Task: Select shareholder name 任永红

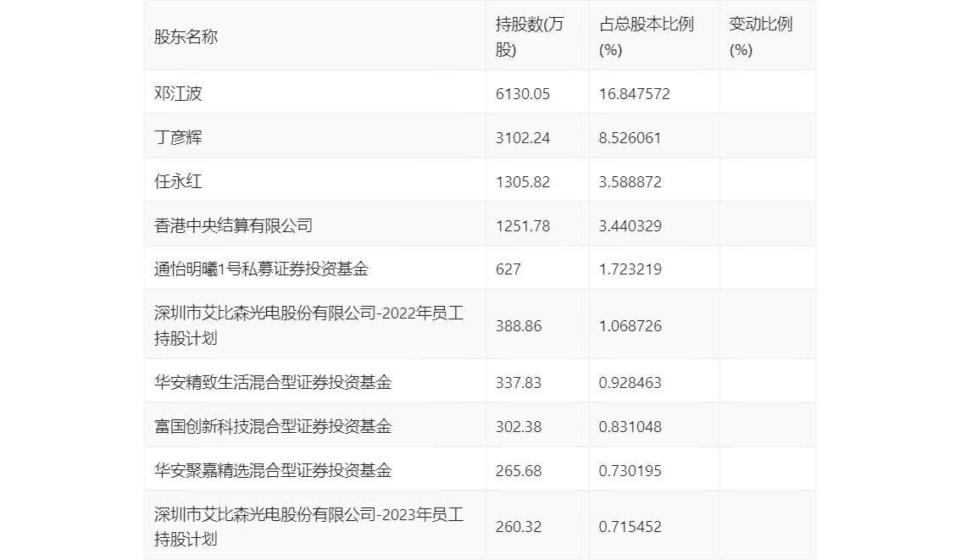Action: point(178,181)
